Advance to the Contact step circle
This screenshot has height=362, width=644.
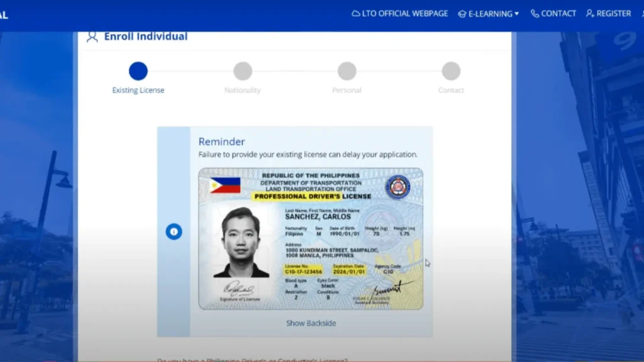(x=451, y=71)
